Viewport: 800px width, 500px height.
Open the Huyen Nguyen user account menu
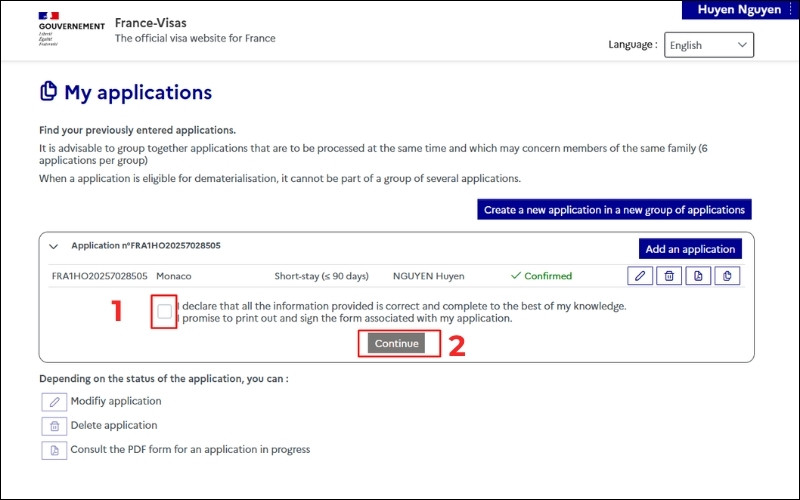[x=739, y=10]
